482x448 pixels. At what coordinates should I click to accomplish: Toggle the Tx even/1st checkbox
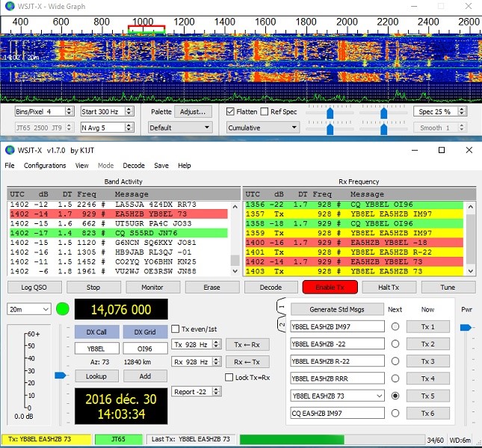coord(175,329)
